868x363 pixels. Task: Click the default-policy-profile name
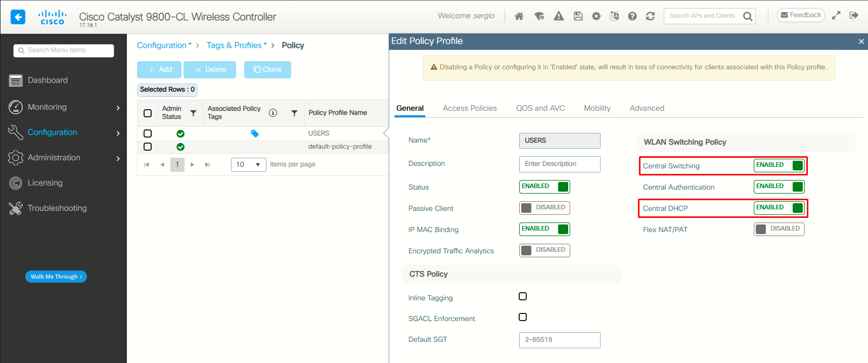(340, 147)
